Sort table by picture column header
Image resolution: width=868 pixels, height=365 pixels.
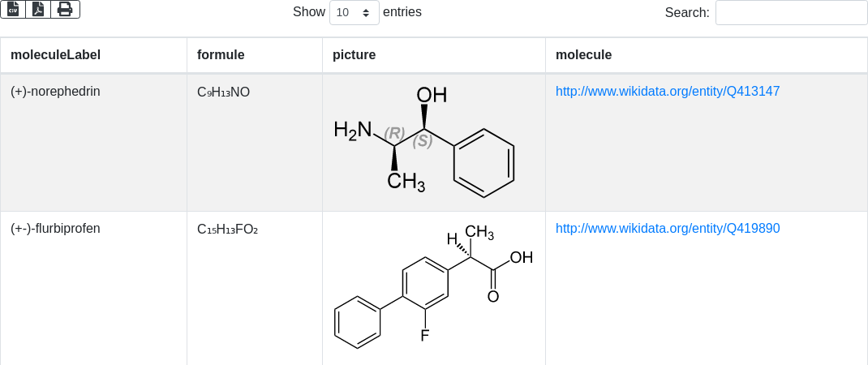click(x=354, y=55)
